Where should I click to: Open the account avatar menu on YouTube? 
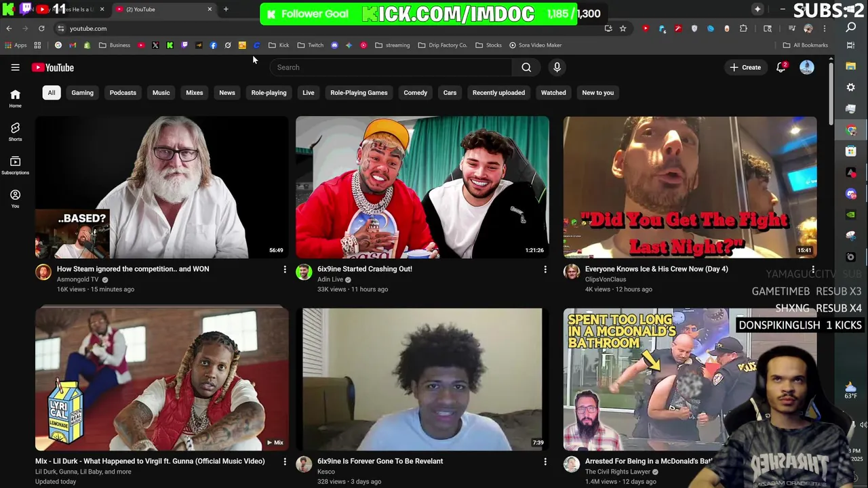pos(806,67)
